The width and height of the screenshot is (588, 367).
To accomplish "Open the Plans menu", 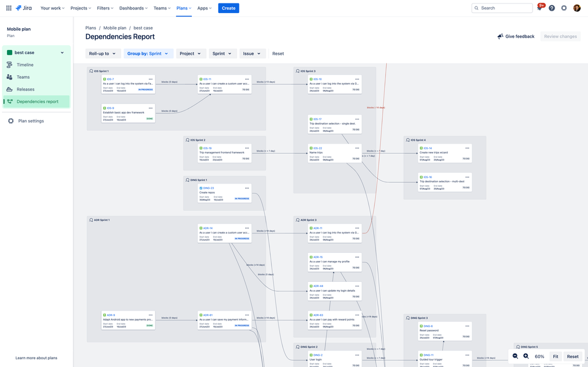I will coord(184,8).
